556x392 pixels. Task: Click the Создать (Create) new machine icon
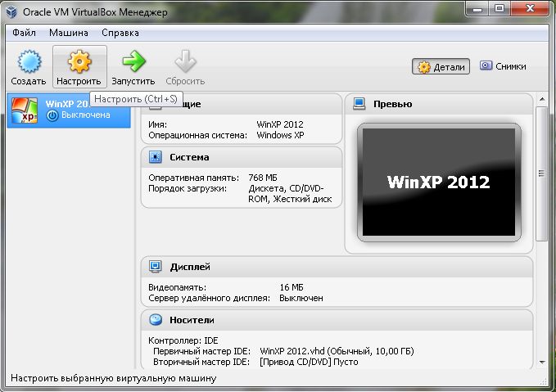[28, 62]
